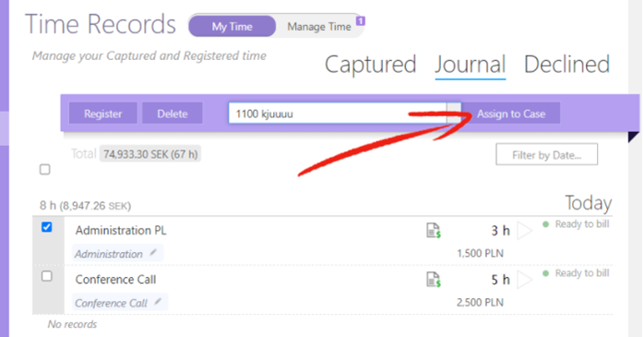This screenshot has height=337, width=644.
Task: Click the billing document icon for Conference Call
Action: click(x=434, y=280)
